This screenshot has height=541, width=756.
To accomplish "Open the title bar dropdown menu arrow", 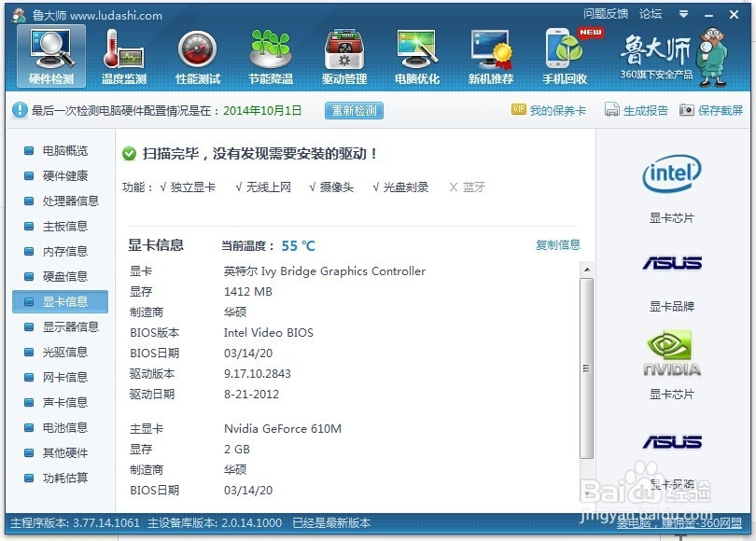I will [683, 14].
